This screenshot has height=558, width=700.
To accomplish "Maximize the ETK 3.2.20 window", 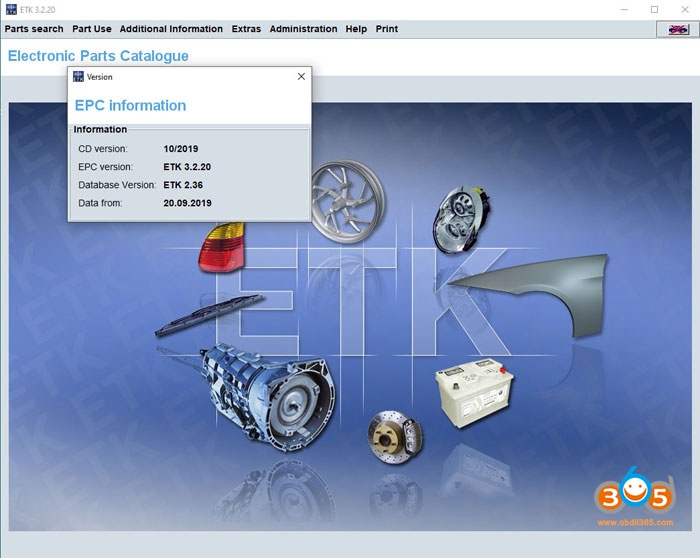I will pos(654,9).
